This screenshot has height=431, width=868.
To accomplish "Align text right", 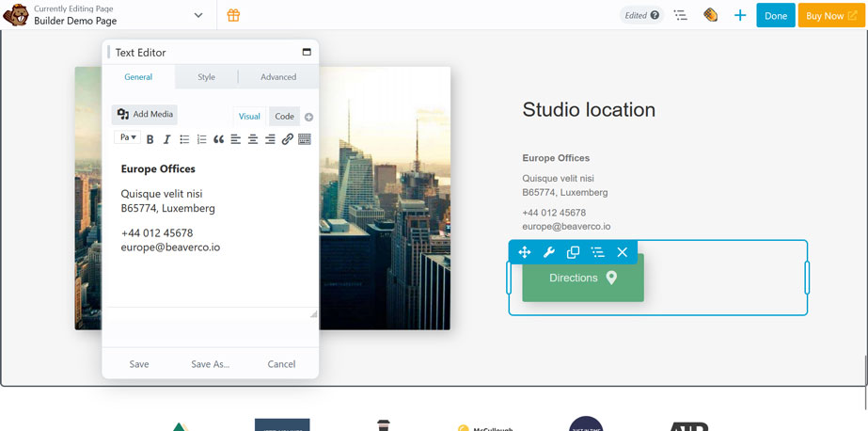I will [270, 139].
